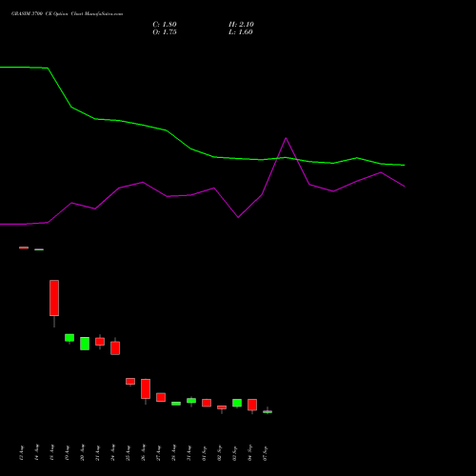Screen dimensions: 476x476
Task: Click the 24 Aug date label
Action: [113, 452]
